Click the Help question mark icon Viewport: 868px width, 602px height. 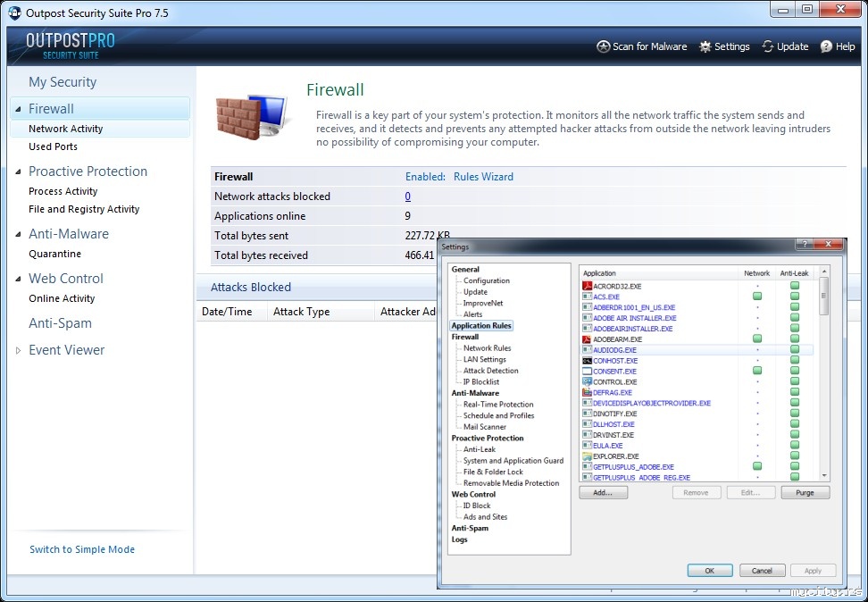tap(826, 46)
